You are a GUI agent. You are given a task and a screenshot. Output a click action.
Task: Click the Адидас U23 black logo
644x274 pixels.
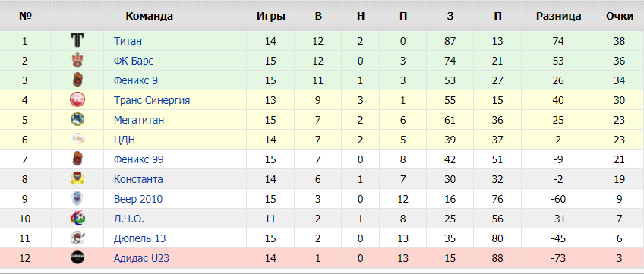(77, 257)
